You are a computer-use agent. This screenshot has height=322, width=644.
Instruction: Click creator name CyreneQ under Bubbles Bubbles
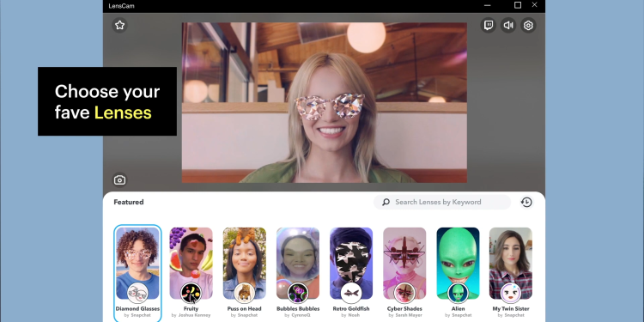pyautogui.click(x=301, y=315)
